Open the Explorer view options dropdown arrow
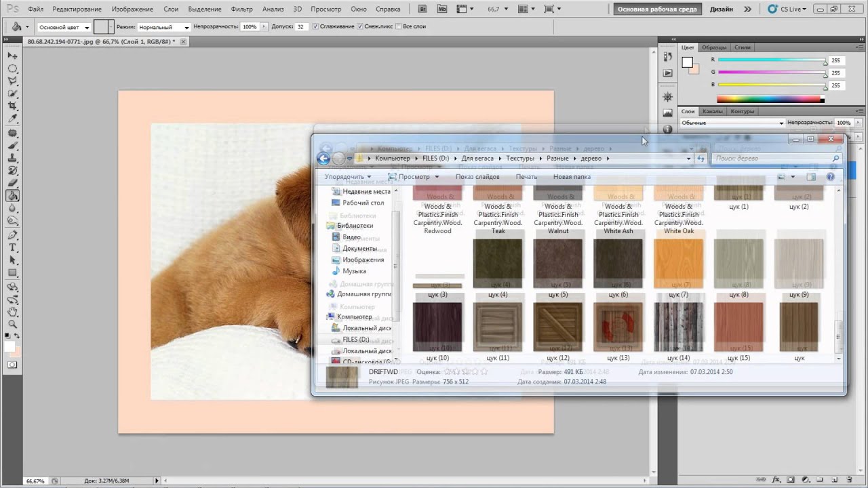This screenshot has height=488, width=868. (793, 177)
